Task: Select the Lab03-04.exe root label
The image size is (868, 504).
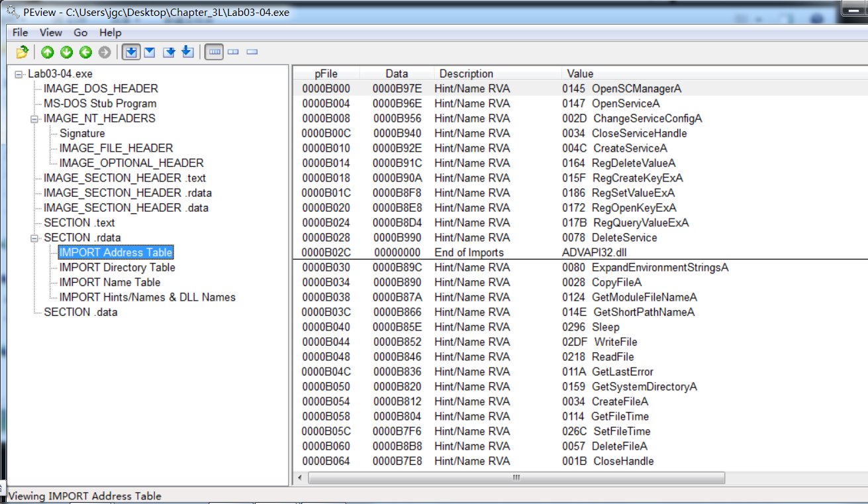Action: click(x=60, y=74)
